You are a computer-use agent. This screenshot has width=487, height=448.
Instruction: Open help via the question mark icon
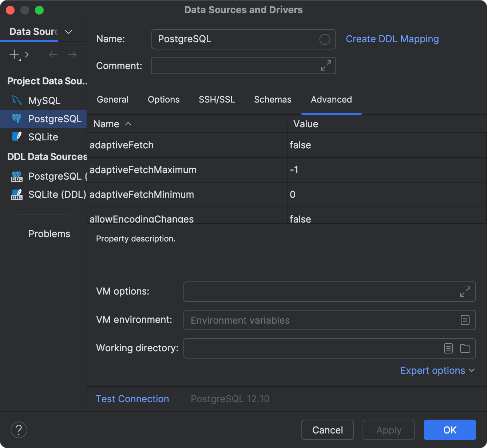(19, 430)
